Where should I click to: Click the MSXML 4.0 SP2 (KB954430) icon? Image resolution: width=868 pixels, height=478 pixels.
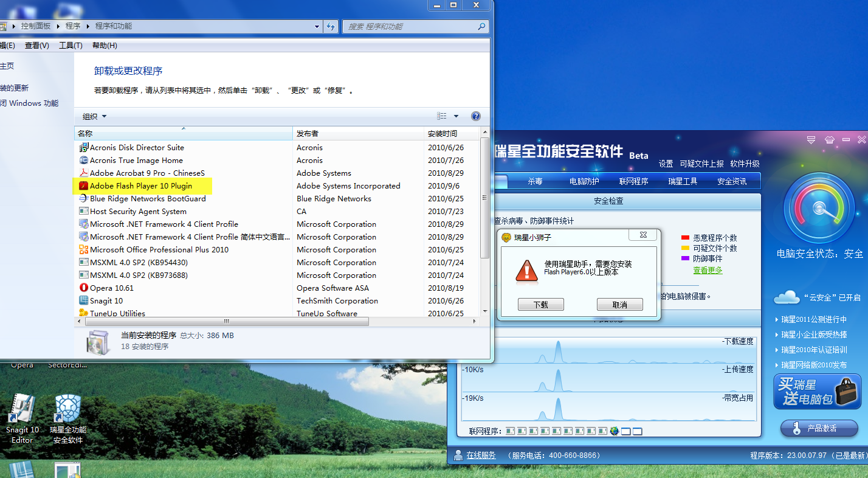pyautogui.click(x=84, y=262)
